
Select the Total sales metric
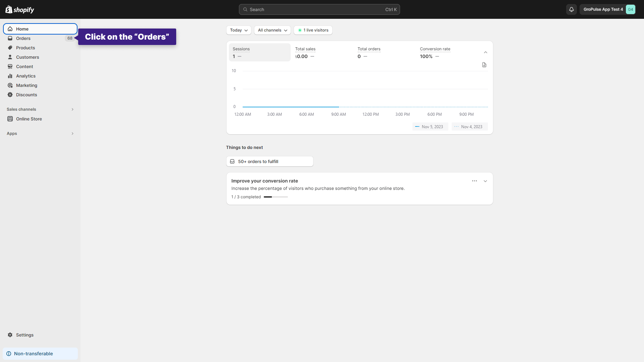click(322, 52)
